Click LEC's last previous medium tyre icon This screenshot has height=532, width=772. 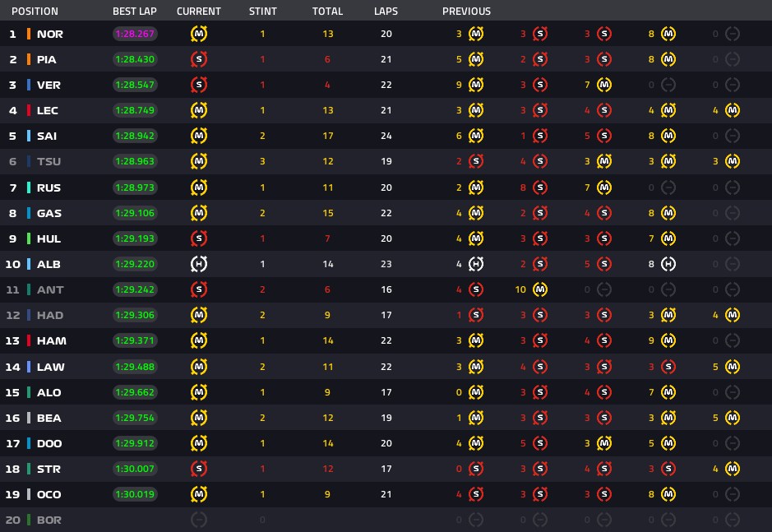coord(733,110)
